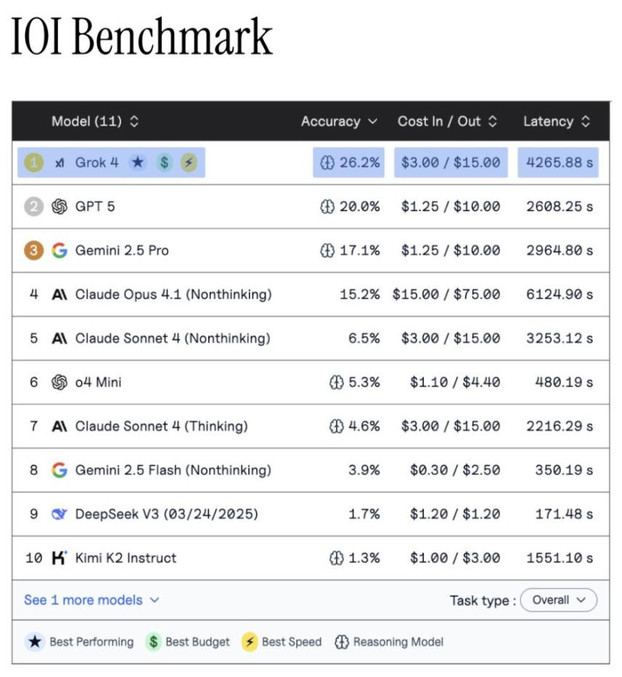This screenshot has height=677, width=622.
Task: Click Grok 4's blue Best Performing star badge
Action: click(x=138, y=162)
